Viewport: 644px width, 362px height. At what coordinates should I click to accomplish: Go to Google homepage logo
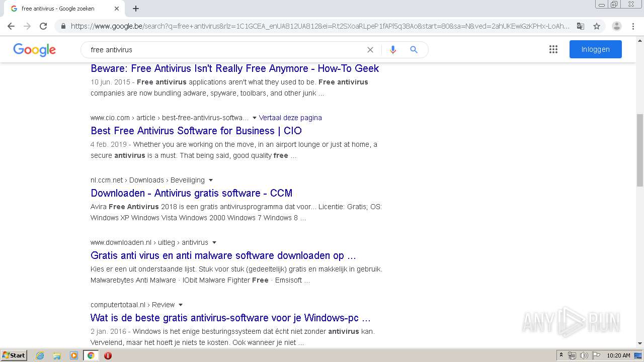click(34, 50)
